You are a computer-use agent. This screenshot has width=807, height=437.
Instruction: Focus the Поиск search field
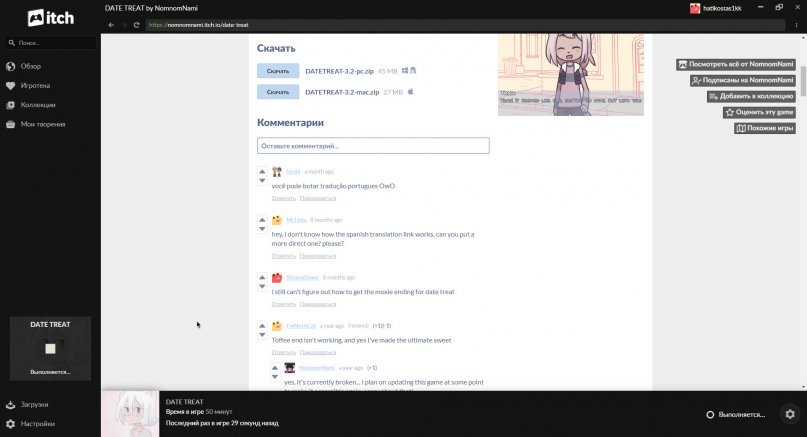50,43
